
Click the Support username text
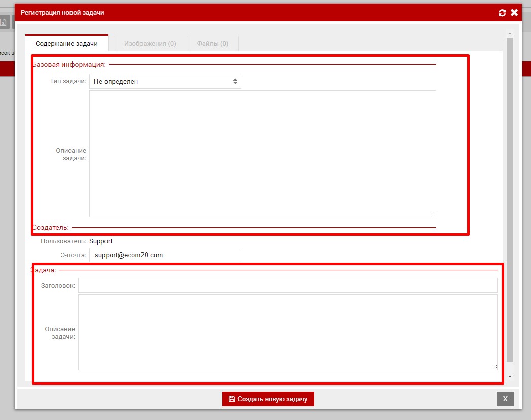click(101, 241)
